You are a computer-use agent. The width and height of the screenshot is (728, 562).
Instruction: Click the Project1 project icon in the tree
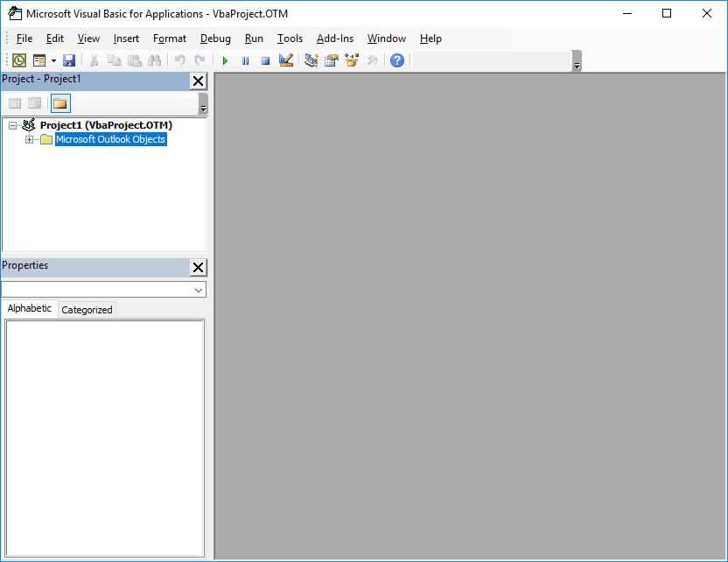pos(29,124)
